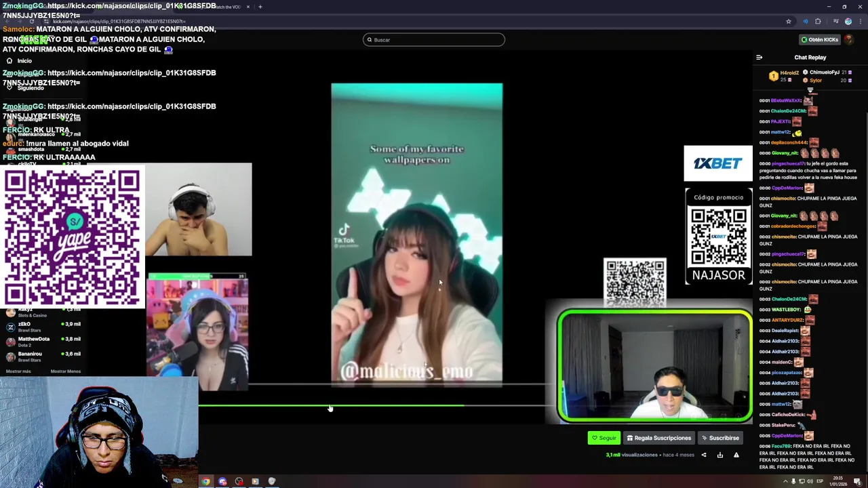Viewport: 868px width, 488px height.
Task: Open the notifications center icon
Action: [858, 481]
